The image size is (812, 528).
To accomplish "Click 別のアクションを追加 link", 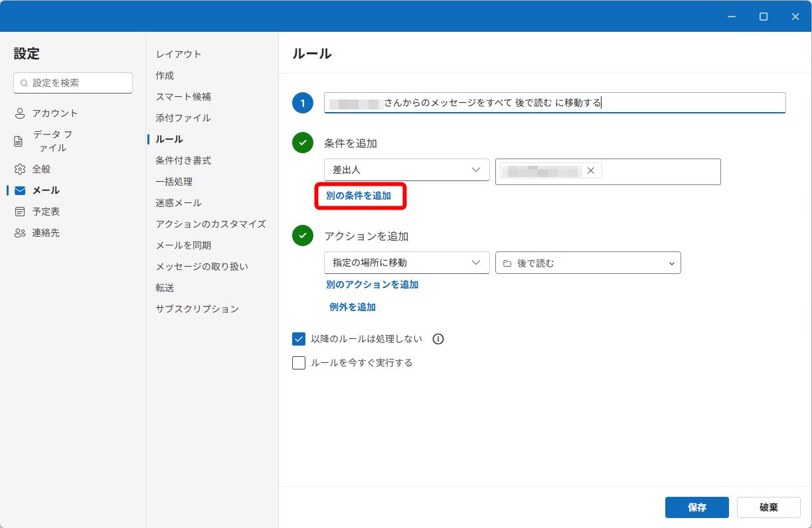I will (372, 285).
